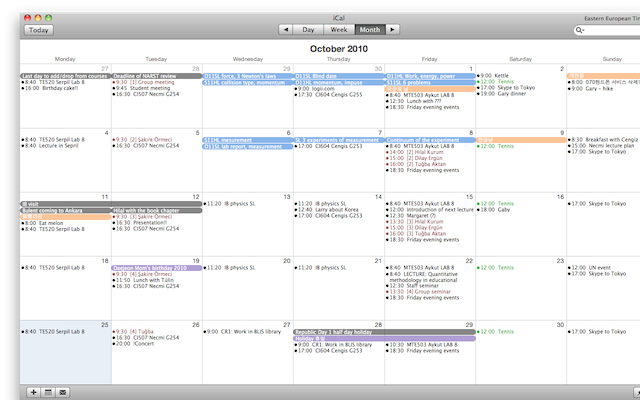Go to the next month arrow
Image resolution: width=640 pixels, height=400 pixels.
(393, 30)
